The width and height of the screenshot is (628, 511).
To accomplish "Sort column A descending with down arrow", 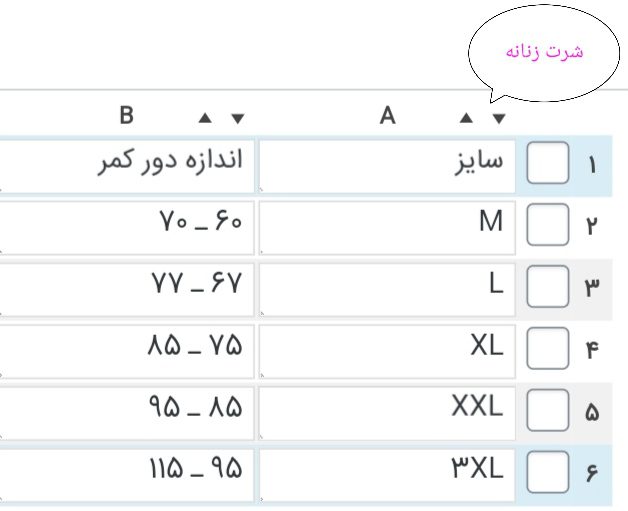I will [499, 118].
